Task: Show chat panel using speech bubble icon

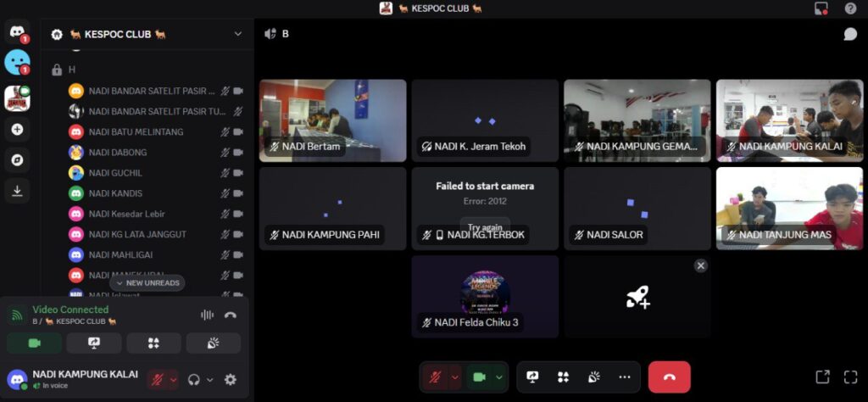Action: pyautogui.click(x=850, y=34)
